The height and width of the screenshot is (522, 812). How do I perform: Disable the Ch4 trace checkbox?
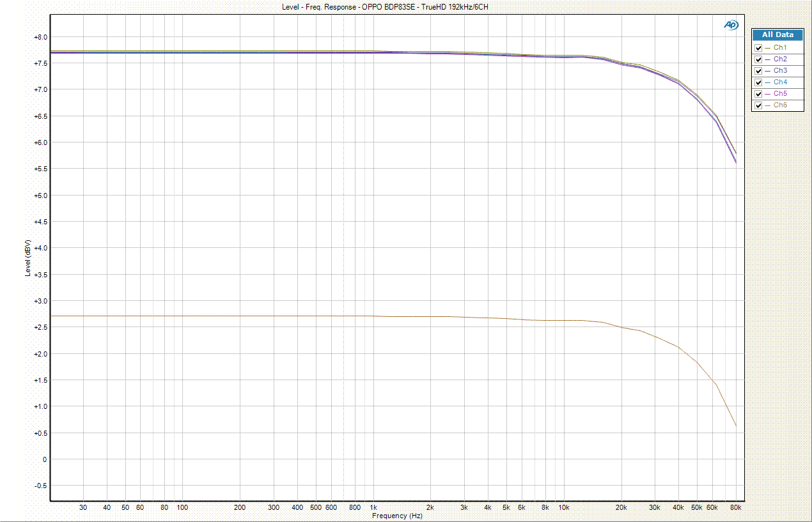(758, 82)
